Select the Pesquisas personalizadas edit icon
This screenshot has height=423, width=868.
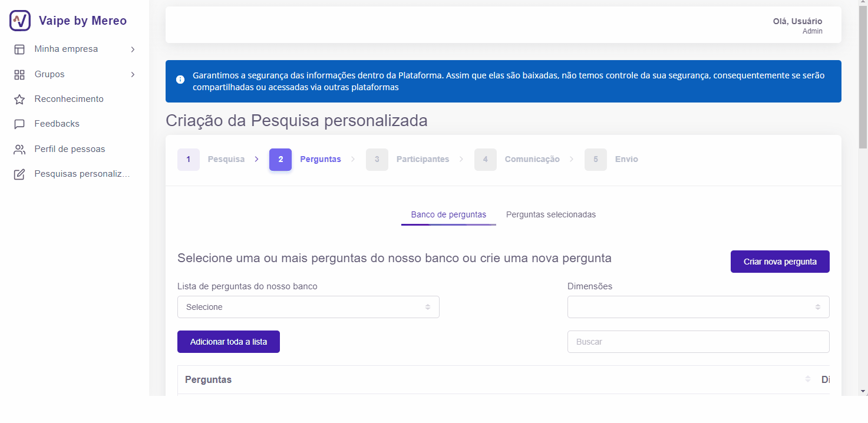tap(19, 173)
